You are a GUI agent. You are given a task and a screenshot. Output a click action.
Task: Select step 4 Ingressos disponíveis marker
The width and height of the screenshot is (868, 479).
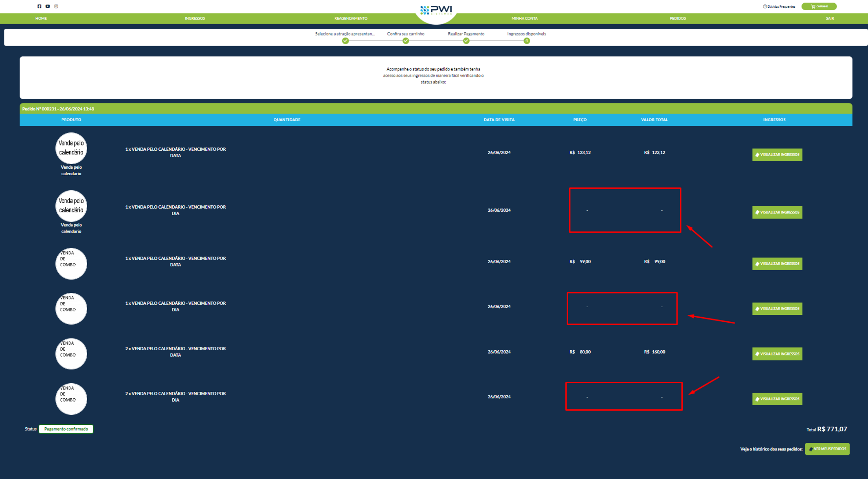click(526, 41)
